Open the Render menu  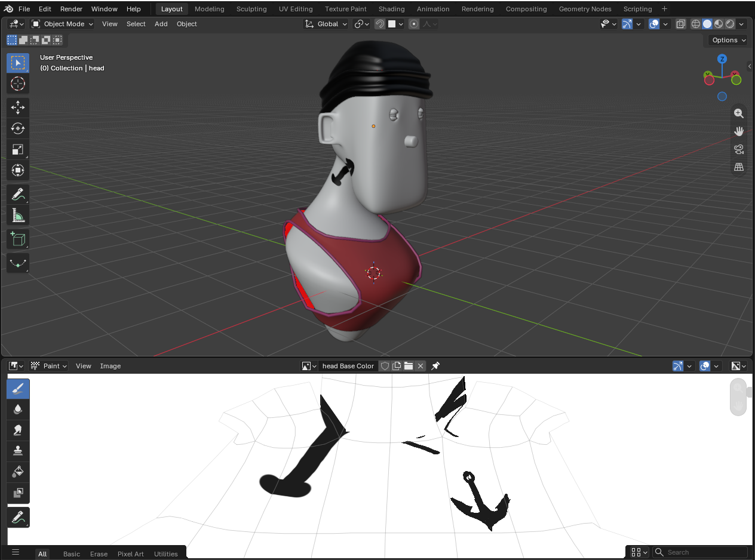(71, 9)
